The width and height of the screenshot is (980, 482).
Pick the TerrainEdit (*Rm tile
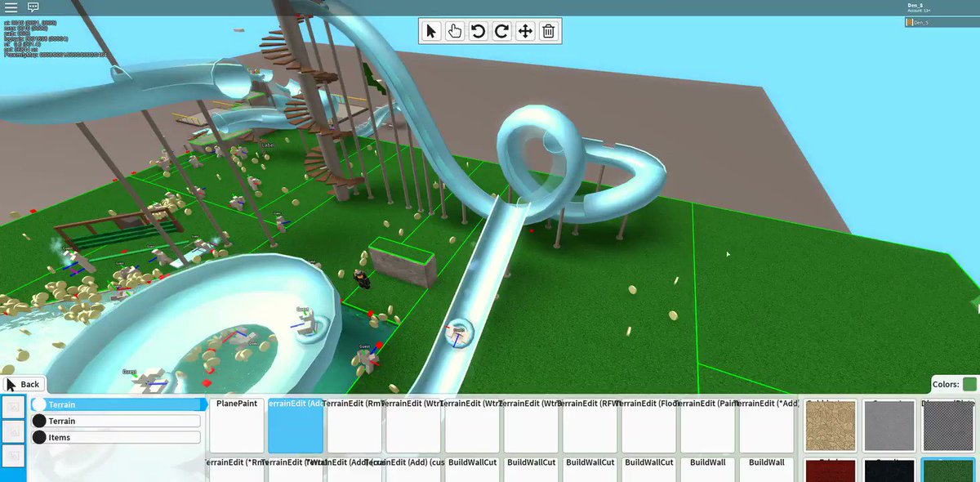coord(237,469)
